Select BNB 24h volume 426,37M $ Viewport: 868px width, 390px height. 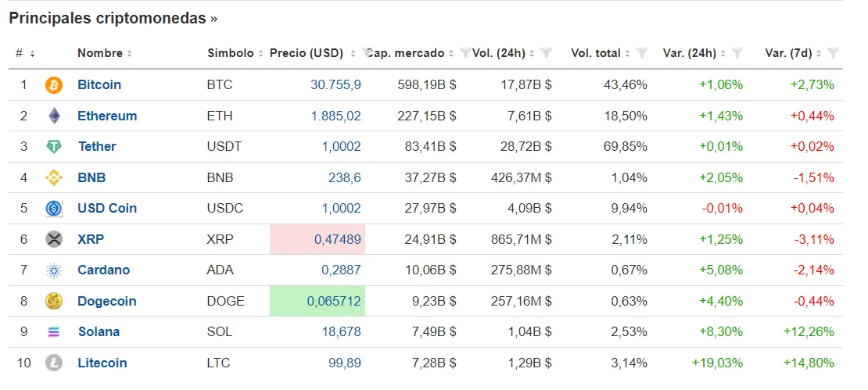[522, 177]
